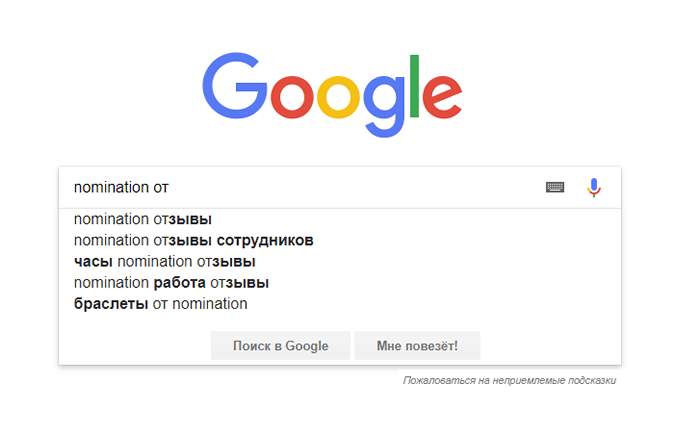Click the virtual keyboard icon

[x=555, y=187]
